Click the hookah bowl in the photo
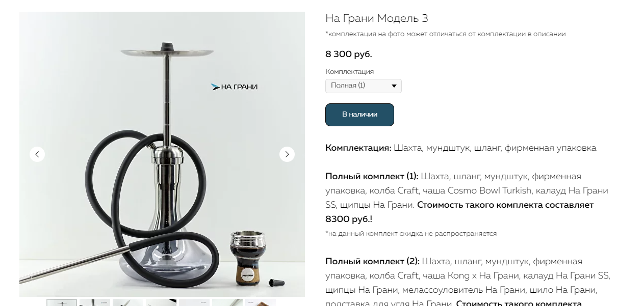Image resolution: width=644 pixels, height=306 pixels. (x=248, y=257)
